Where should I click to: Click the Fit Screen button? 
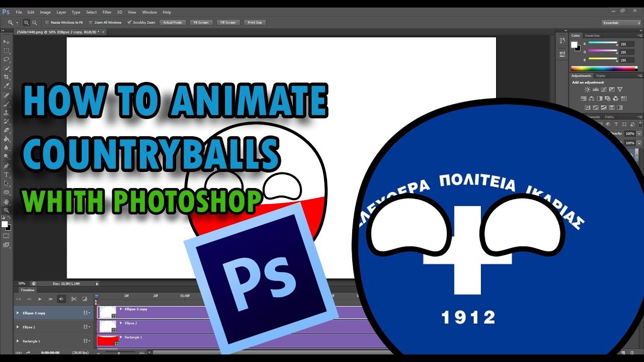201,23
